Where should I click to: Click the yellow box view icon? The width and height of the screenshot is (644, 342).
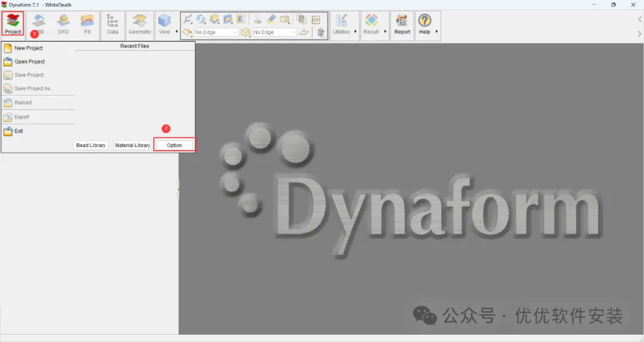(215, 19)
